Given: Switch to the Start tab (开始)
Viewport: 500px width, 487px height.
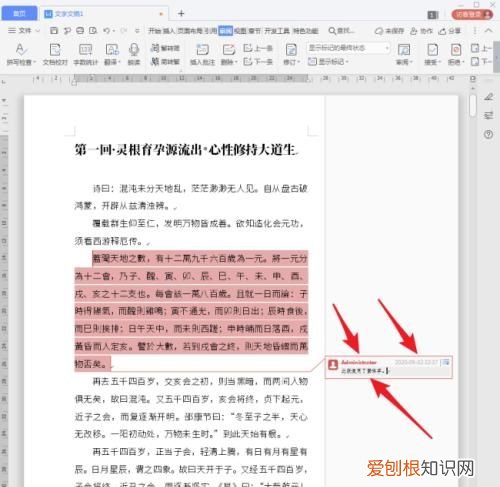Looking at the screenshot, I should (x=155, y=31).
